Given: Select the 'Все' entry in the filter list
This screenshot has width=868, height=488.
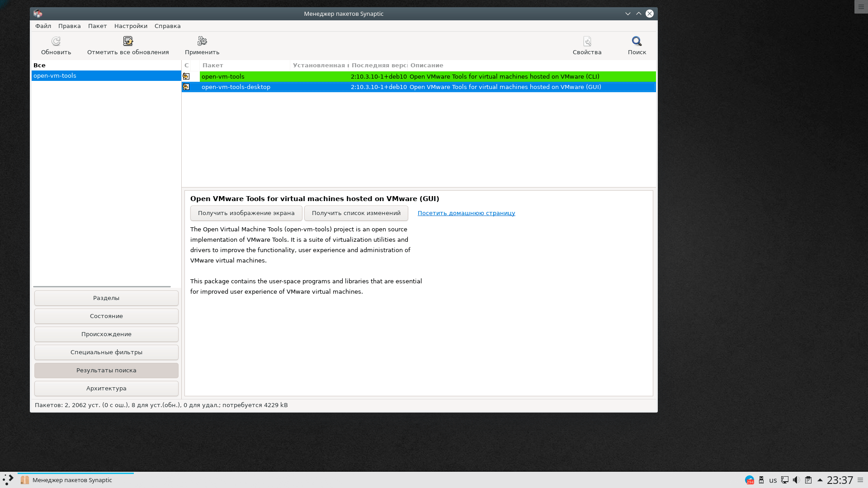Looking at the screenshot, I should pos(39,66).
